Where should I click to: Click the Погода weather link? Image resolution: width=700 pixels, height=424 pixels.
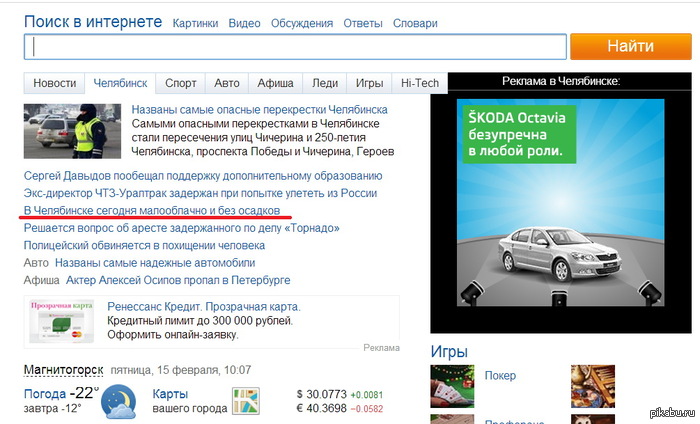(x=45, y=394)
